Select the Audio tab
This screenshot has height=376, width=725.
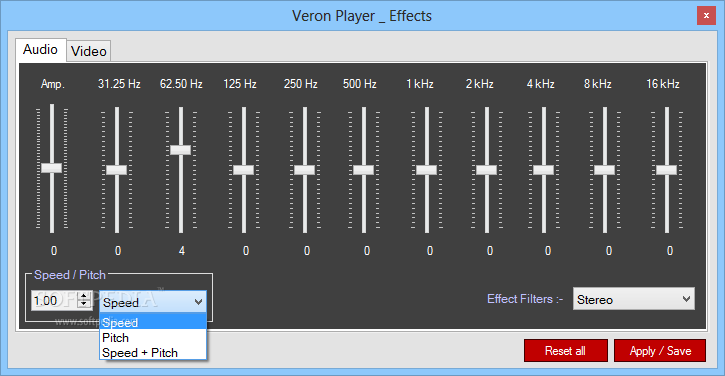pos(41,49)
